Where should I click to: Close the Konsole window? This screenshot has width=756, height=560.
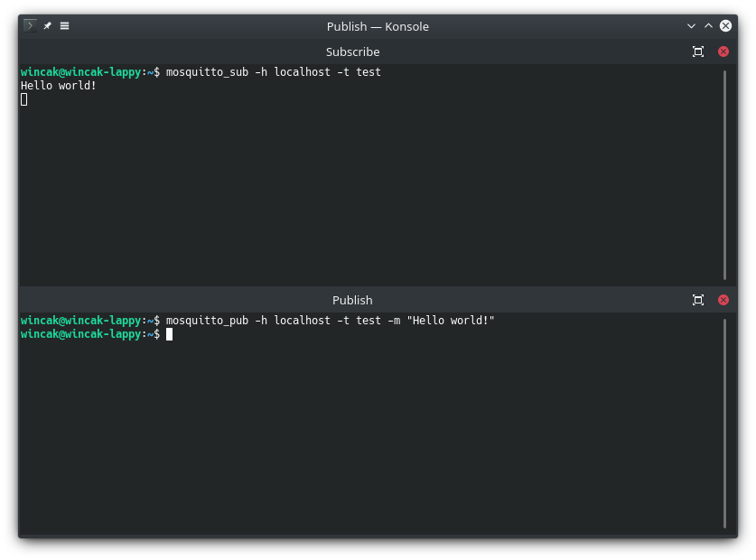tap(725, 26)
